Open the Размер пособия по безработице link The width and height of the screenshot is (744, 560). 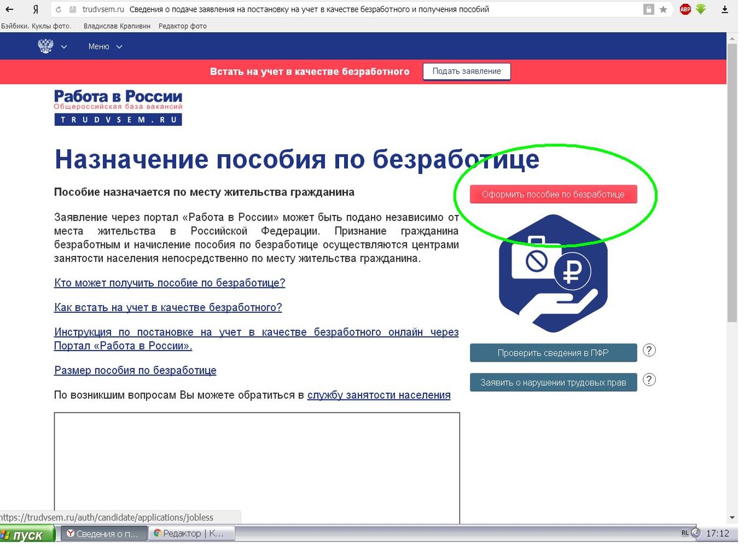(135, 370)
